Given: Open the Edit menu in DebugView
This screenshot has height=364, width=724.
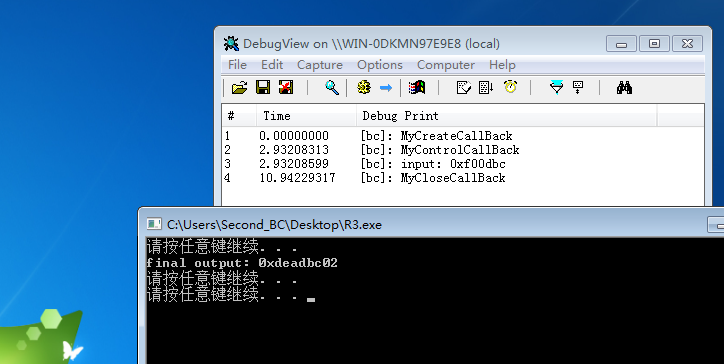Looking at the screenshot, I should [x=272, y=65].
